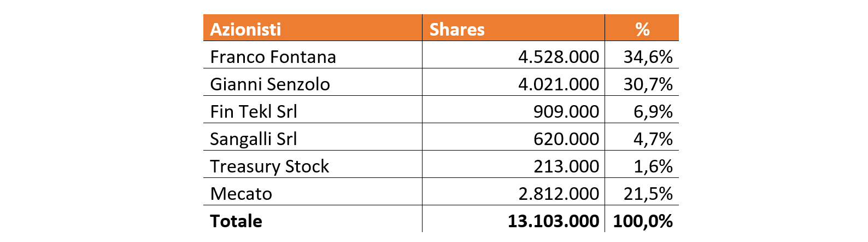Click the total 13.103.000 shares cell

[x=513, y=219]
